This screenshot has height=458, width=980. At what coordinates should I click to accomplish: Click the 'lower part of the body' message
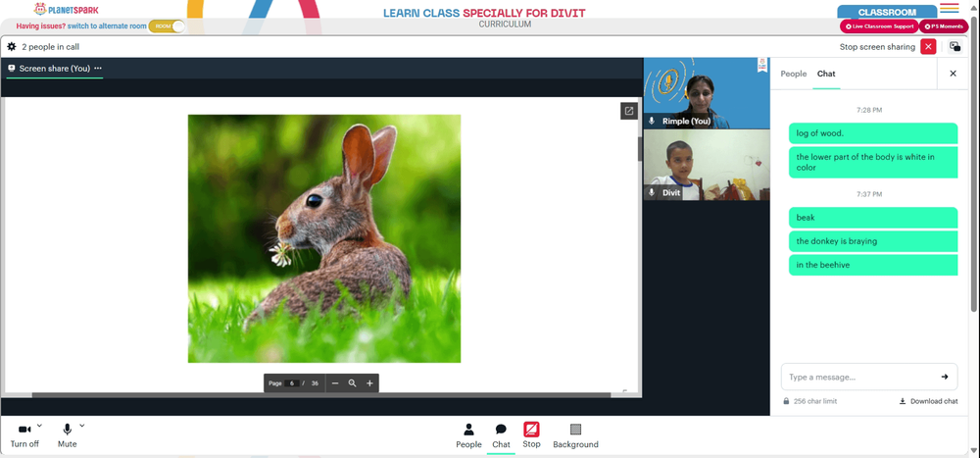click(x=873, y=162)
